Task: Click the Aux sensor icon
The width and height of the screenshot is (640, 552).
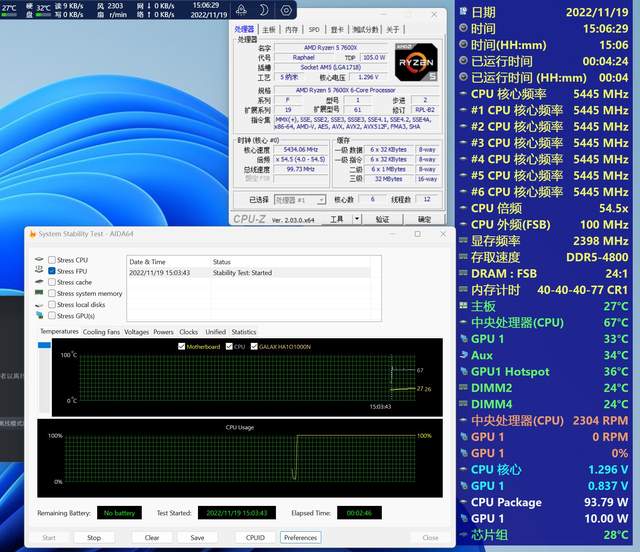Action: point(463,355)
